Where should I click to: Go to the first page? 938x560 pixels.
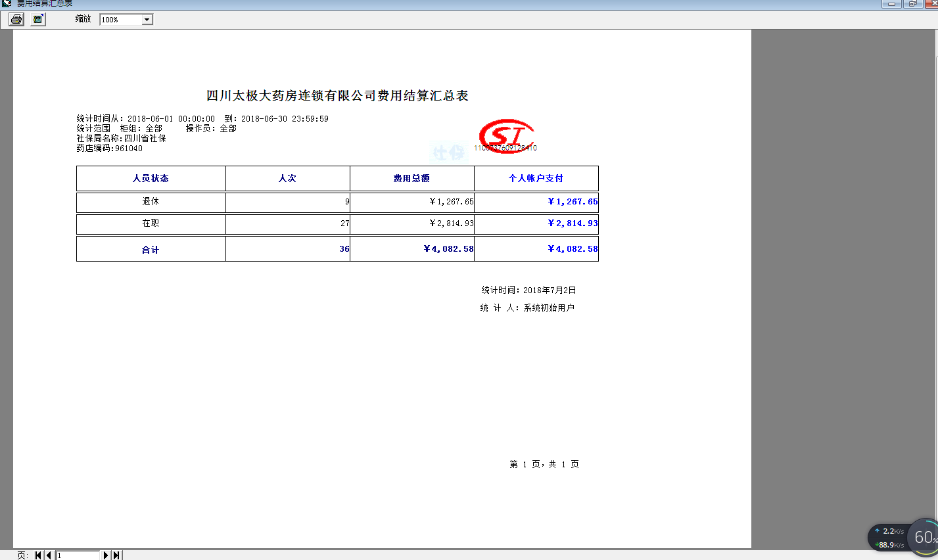tap(38, 555)
